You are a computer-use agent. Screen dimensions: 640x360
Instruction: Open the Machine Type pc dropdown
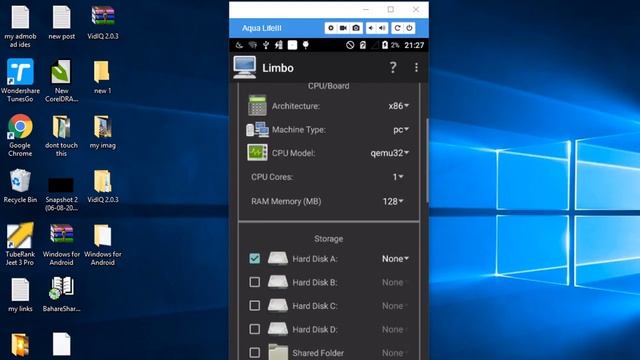coord(401,129)
